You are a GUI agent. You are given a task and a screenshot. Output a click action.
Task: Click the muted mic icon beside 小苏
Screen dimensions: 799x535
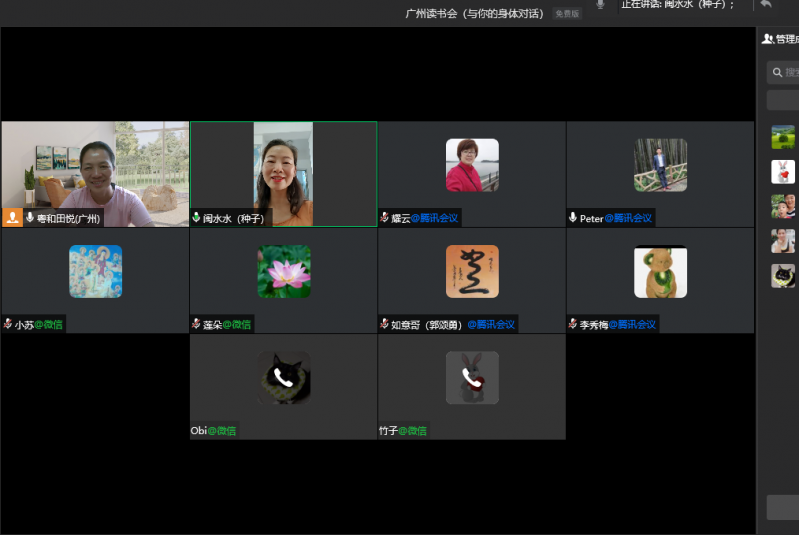[x=8, y=324]
